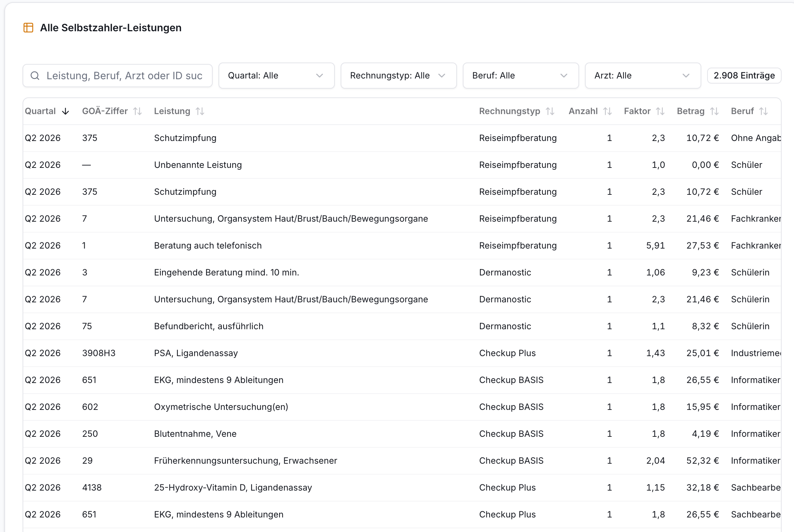Screen dimensions: 794x532
Task: Select factor 5,91 cell
Action: [655, 246]
